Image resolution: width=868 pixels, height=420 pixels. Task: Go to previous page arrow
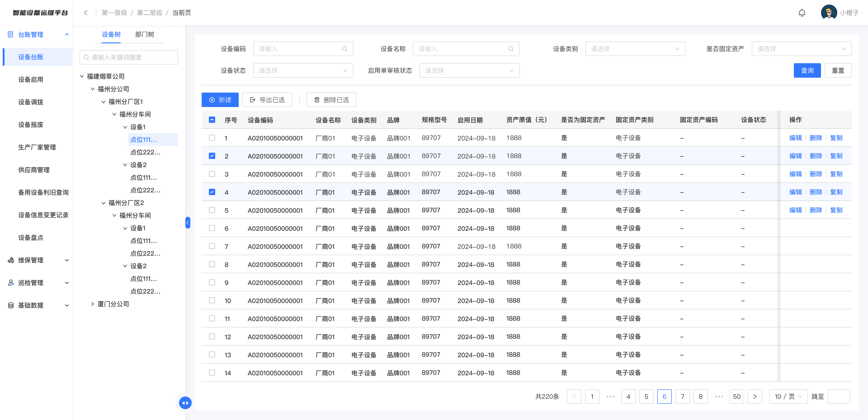(574, 397)
